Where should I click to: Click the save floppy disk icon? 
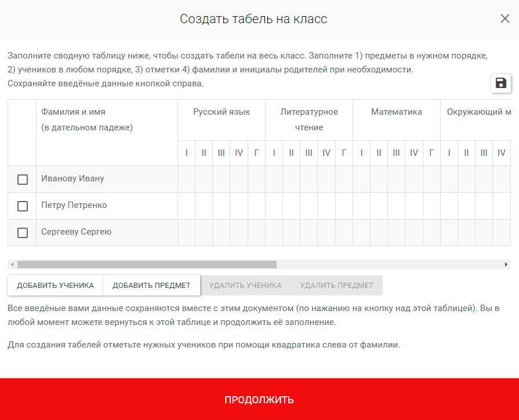(x=500, y=83)
